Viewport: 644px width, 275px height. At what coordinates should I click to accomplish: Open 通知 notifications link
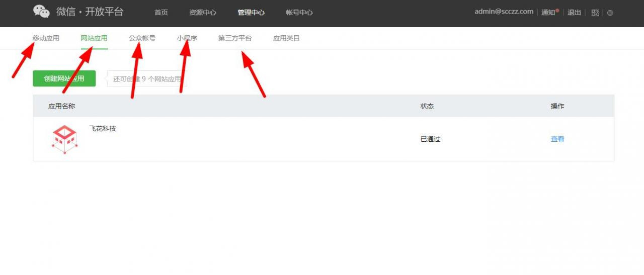coord(548,13)
